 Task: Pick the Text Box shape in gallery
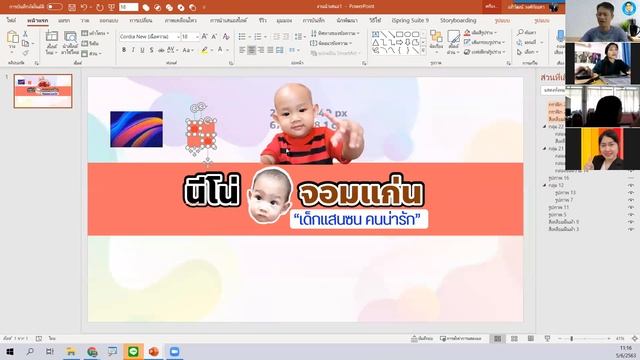pos(376,34)
